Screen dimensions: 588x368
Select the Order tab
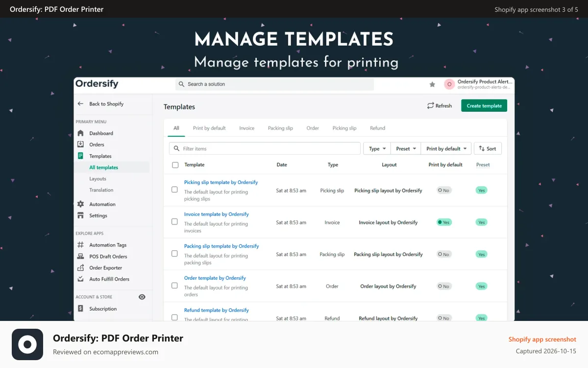click(x=313, y=128)
